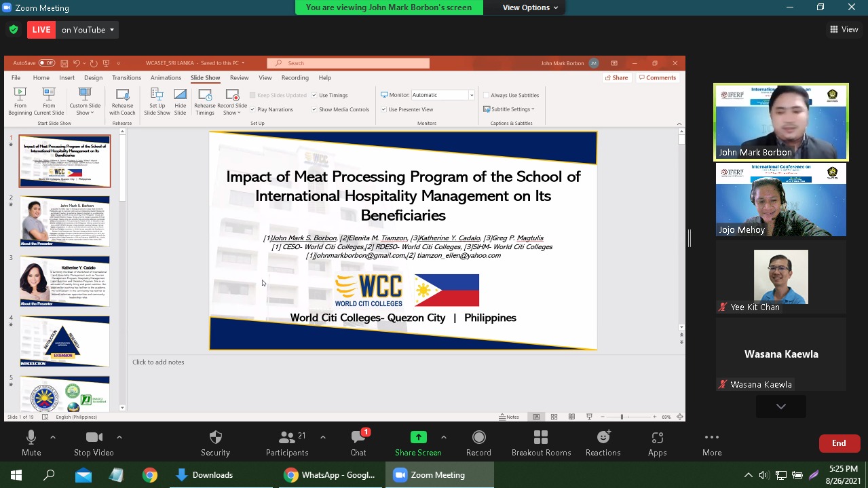Toggle Notes pane in status bar

pyautogui.click(x=509, y=417)
